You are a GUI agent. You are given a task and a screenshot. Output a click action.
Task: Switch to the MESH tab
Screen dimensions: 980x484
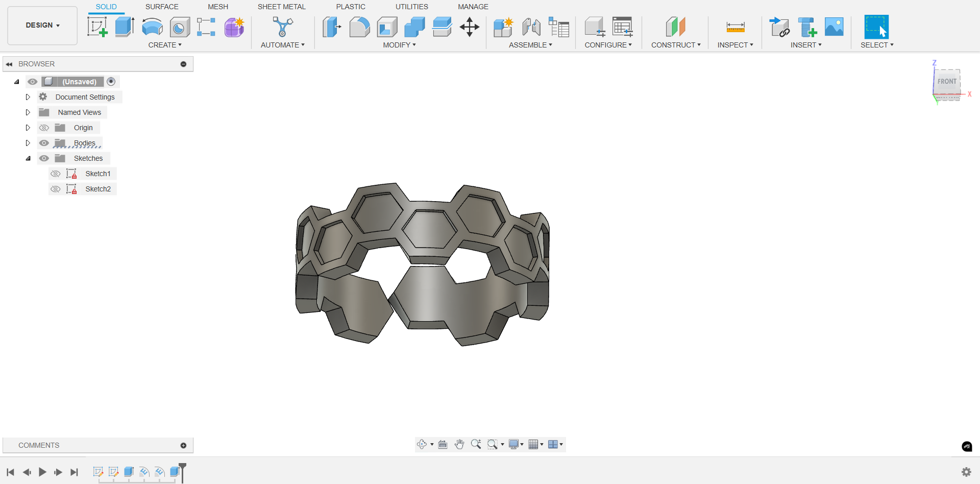(218, 7)
